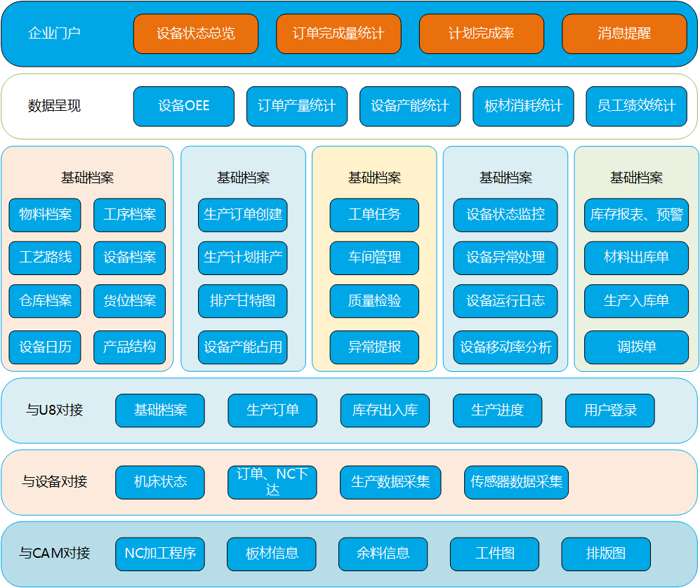The height and width of the screenshot is (588, 700).
Task: Select the 工艺路线 item
Action: (x=45, y=258)
